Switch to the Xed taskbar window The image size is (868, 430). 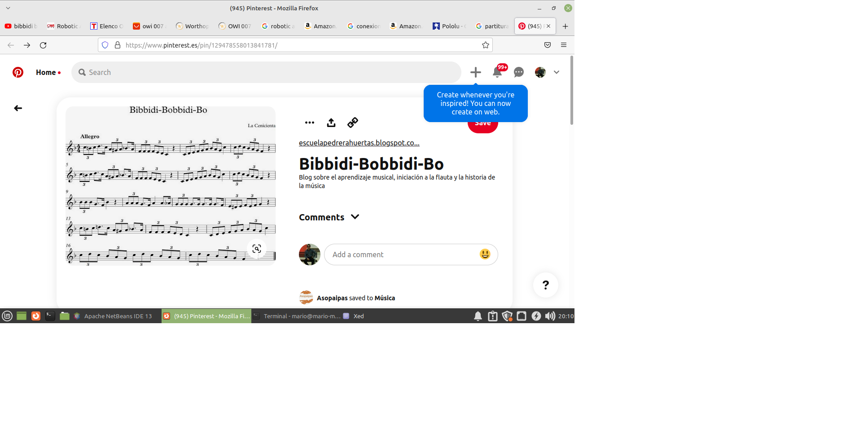(355, 316)
